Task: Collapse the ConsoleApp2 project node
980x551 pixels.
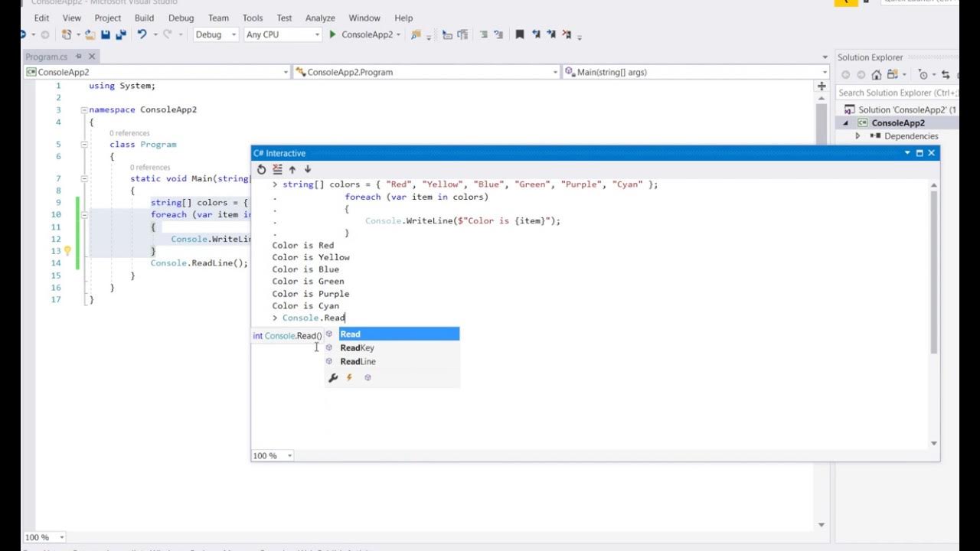Action: coord(846,123)
